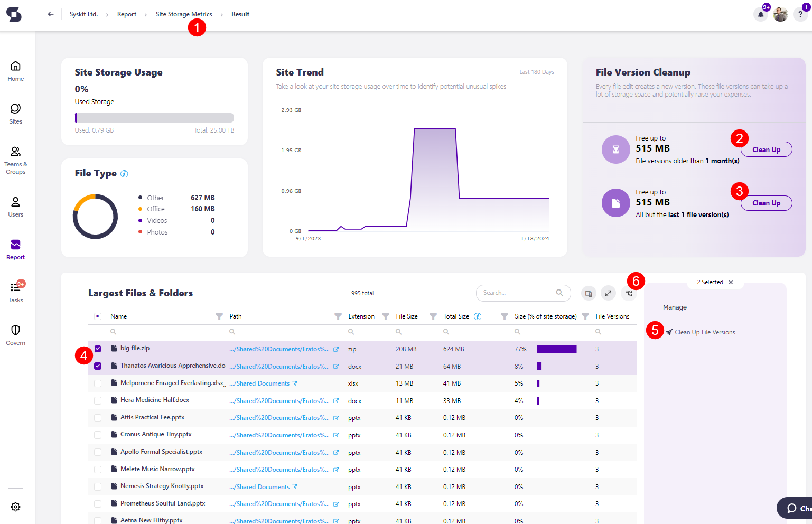Viewport: 812px width, 524px height.
Task: Type in the Largest Files search box
Action: [x=518, y=293]
